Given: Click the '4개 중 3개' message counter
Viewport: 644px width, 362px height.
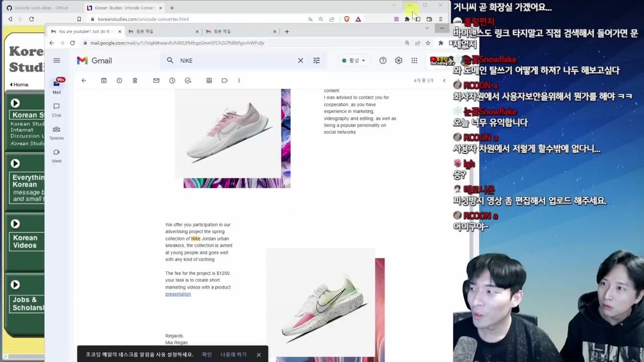Looking at the screenshot, I should click(x=424, y=80).
